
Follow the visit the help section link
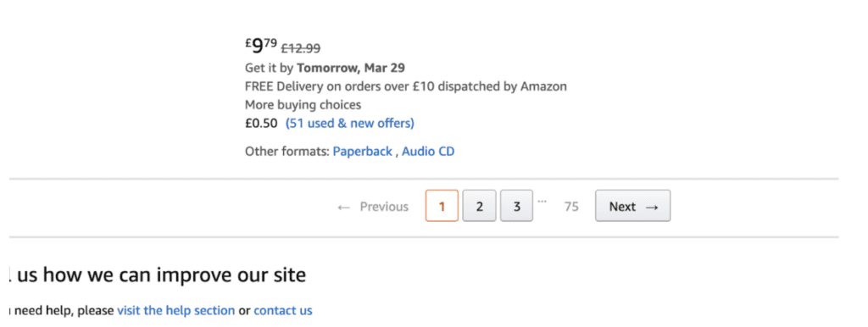click(176, 310)
